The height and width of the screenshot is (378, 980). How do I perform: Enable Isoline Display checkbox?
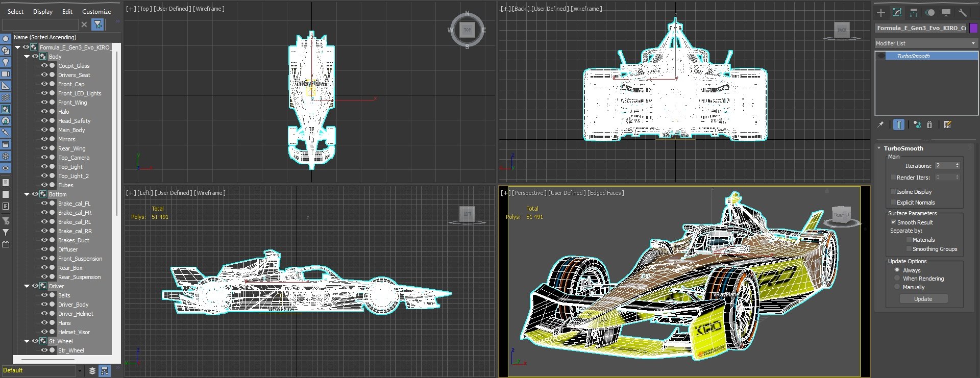point(893,192)
